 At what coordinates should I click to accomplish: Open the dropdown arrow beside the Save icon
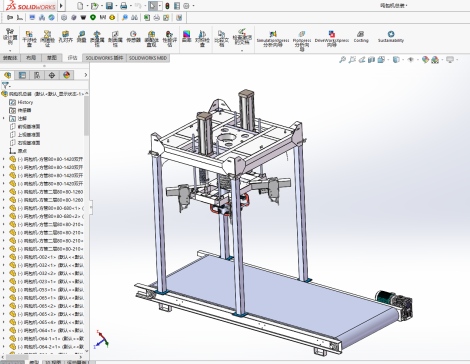pos(116,6)
